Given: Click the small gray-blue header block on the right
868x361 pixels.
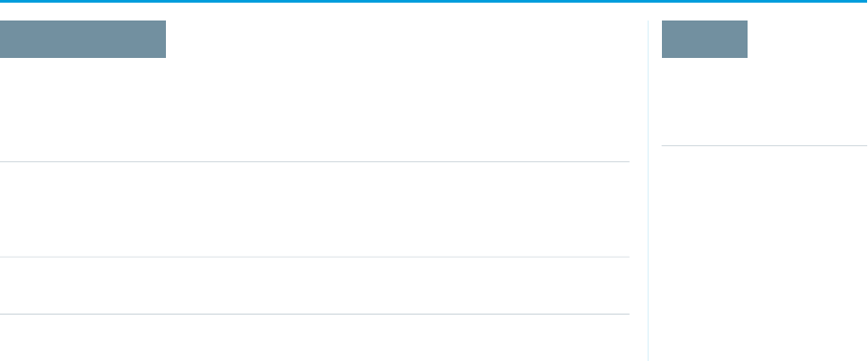Looking at the screenshot, I should (x=704, y=39).
